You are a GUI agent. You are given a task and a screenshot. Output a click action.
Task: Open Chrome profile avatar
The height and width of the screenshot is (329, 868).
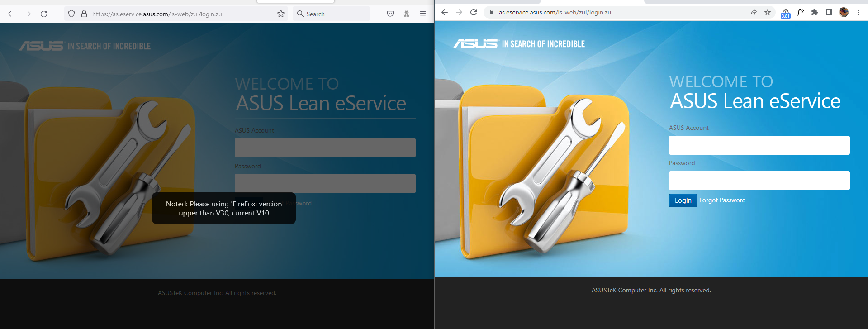point(844,12)
